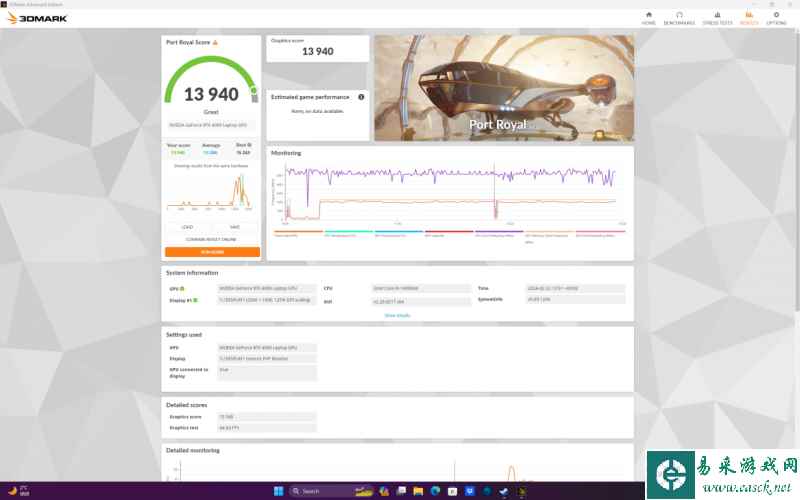Click the GUI version value
The image size is (800, 500).
[421, 302]
